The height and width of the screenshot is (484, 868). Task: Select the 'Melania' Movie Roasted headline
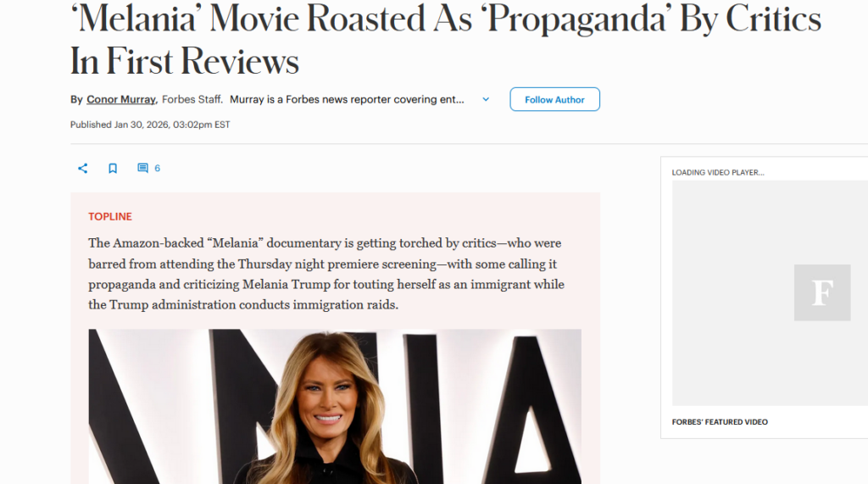[x=446, y=39]
